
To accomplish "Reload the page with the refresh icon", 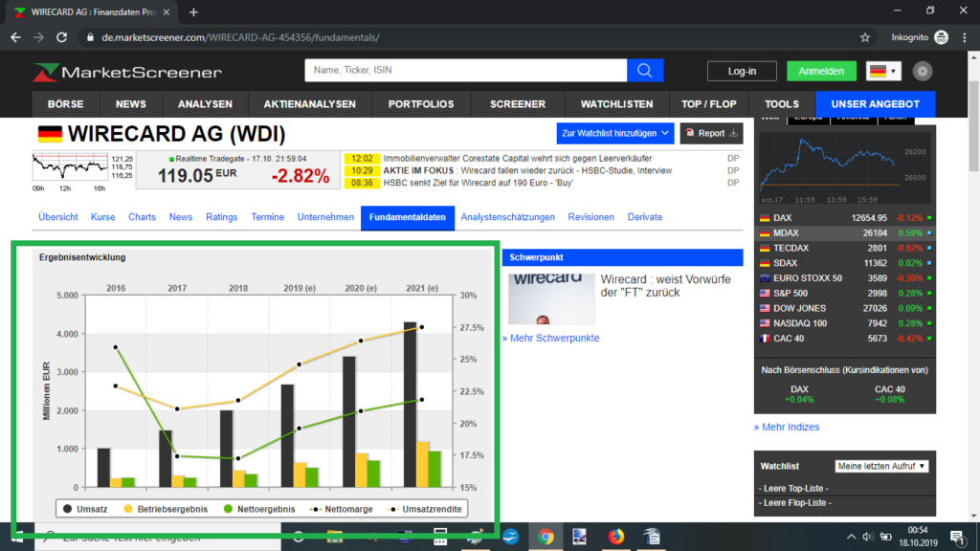I will [61, 37].
